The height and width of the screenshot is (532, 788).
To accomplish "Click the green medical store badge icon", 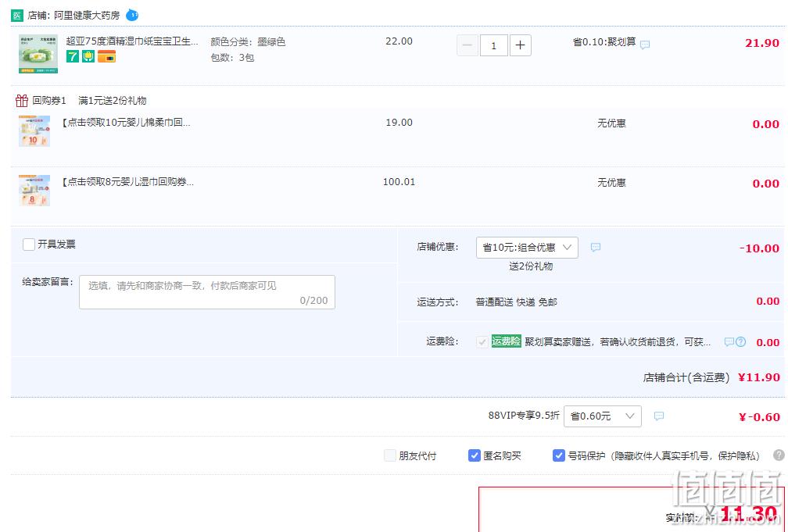I will [x=17, y=16].
